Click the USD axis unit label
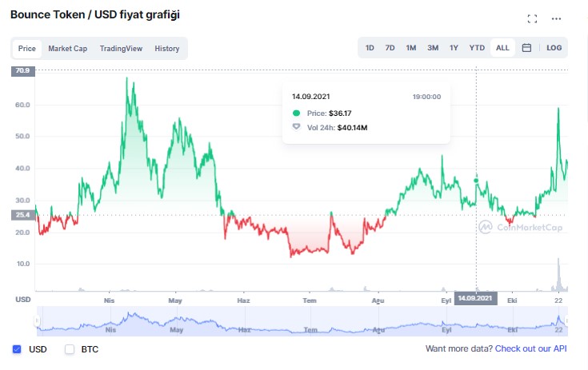The height and width of the screenshot is (370, 588). pos(23,299)
